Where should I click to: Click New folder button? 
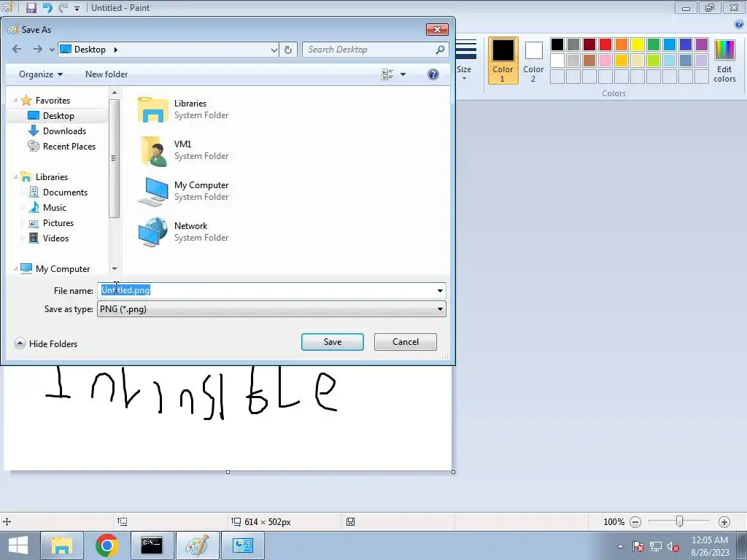[x=107, y=74]
